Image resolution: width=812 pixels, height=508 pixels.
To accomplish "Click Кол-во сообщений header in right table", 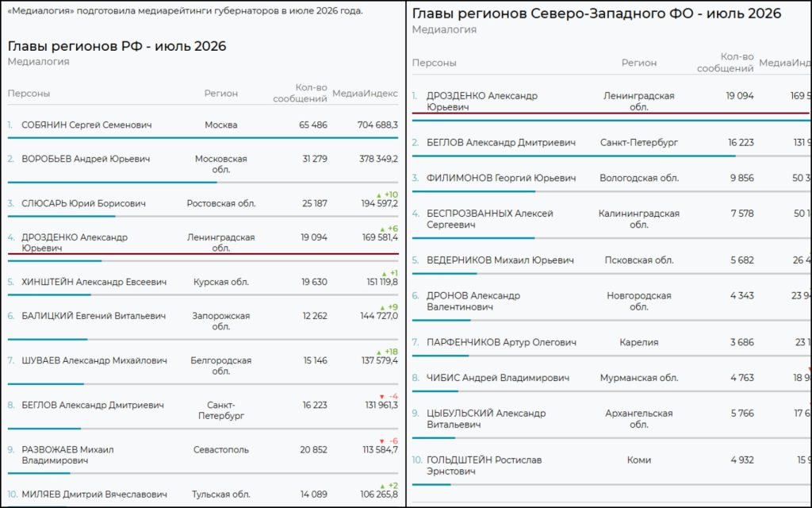I will (725, 62).
